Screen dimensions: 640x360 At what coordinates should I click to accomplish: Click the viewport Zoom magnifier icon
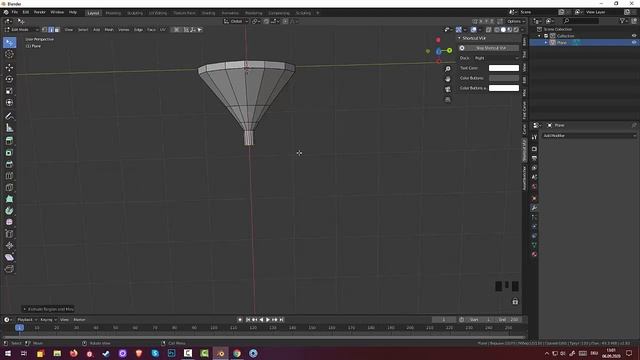click(448, 69)
